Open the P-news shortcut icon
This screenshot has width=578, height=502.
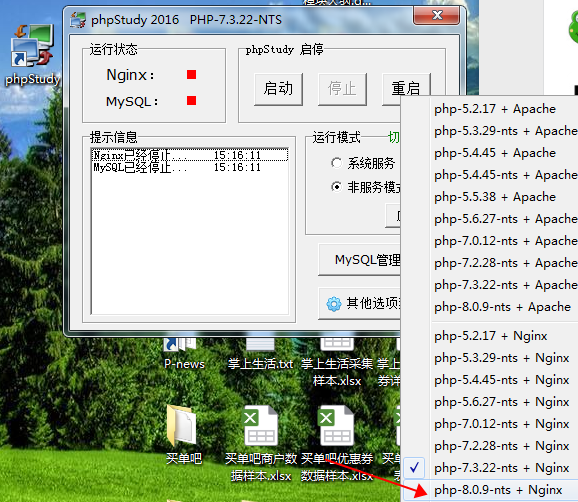180,344
